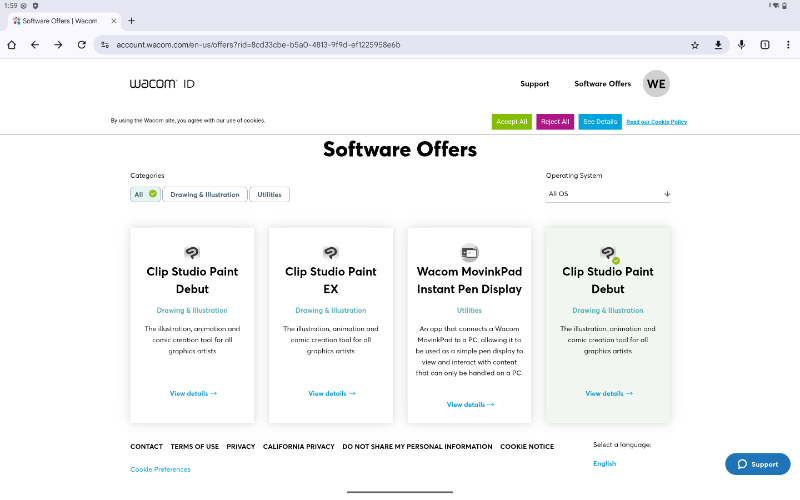Filter by Utilities category
The height and width of the screenshot is (500, 800).
269,194
